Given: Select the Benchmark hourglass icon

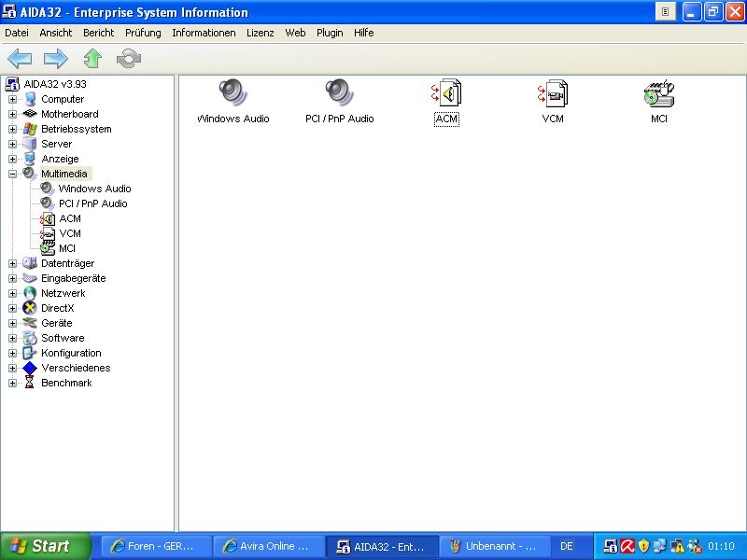Looking at the screenshot, I should pos(30,383).
